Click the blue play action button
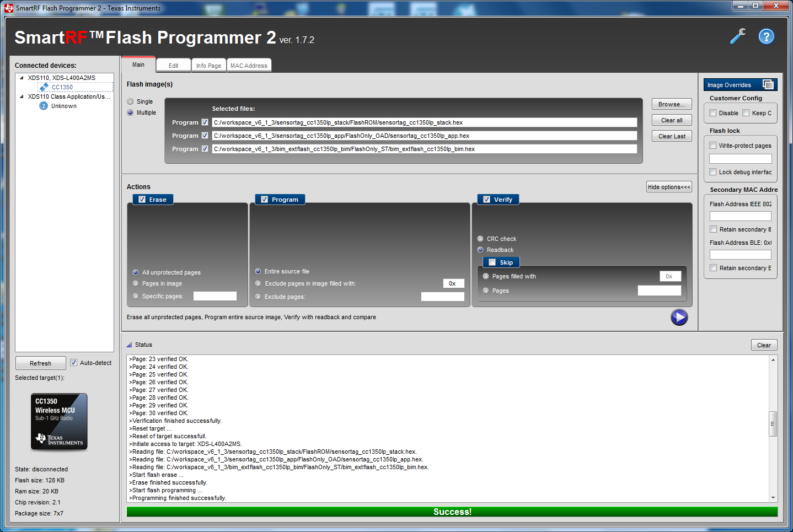 tap(679, 317)
